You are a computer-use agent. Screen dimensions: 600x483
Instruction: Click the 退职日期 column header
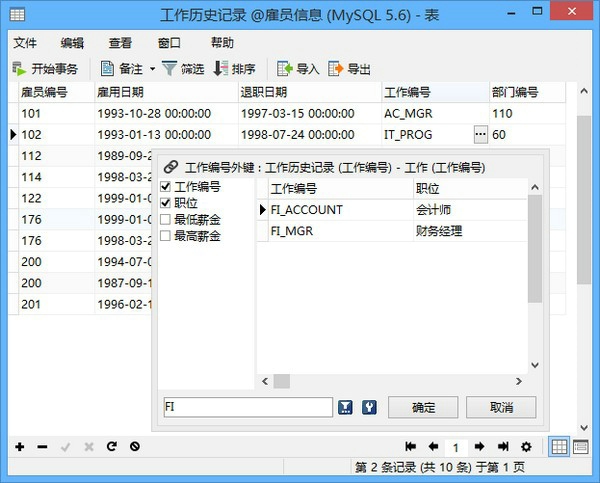[310, 92]
